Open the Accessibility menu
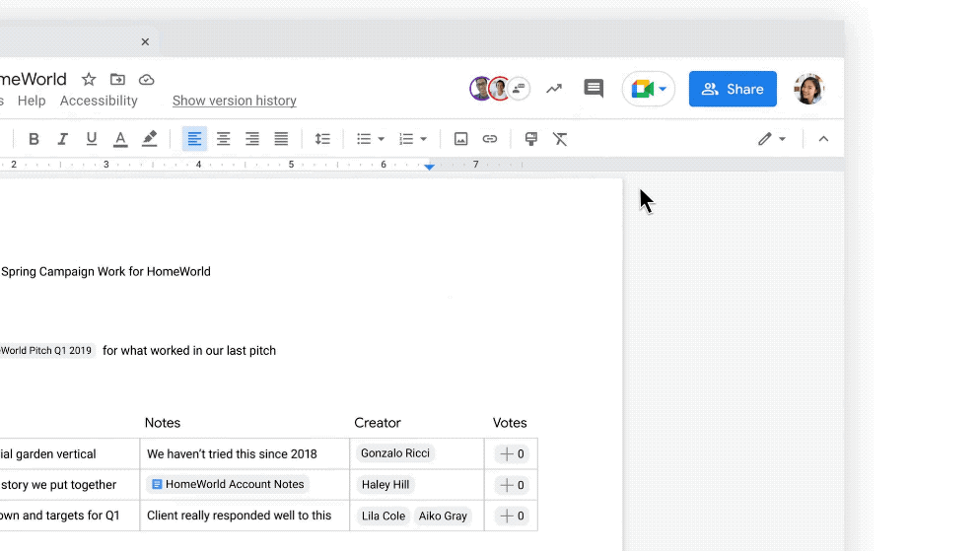 click(99, 101)
